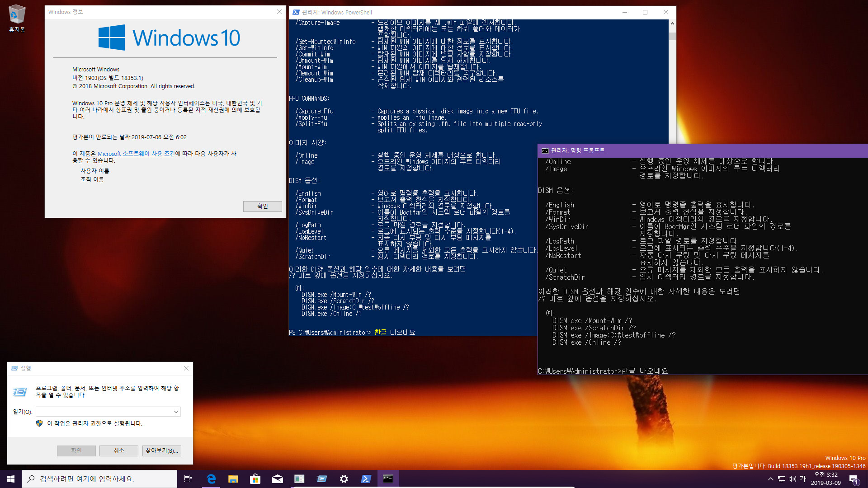Open Microsoft 소프트웨어 사용 조건 link
The width and height of the screenshot is (868, 488).
coord(136,154)
